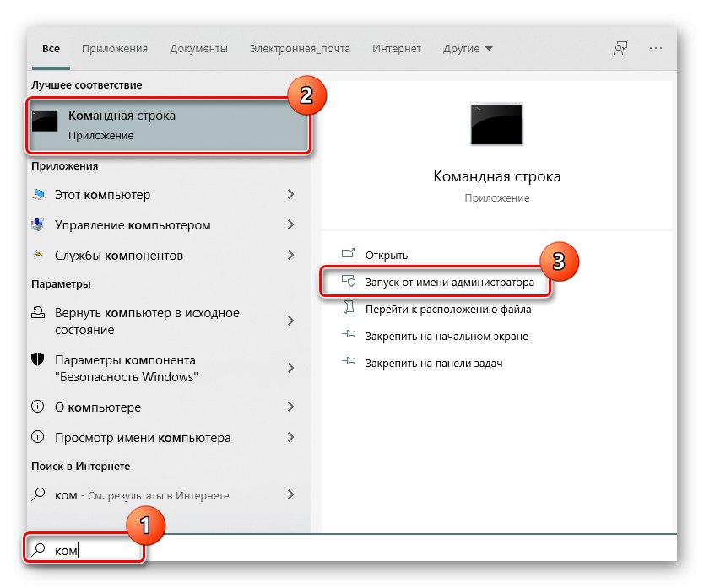Click the search magnifier icon in search box

(x=39, y=549)
